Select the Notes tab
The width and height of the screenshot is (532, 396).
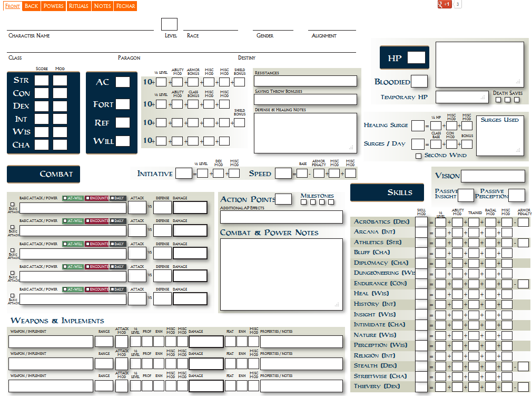click(x=102, y=6)
